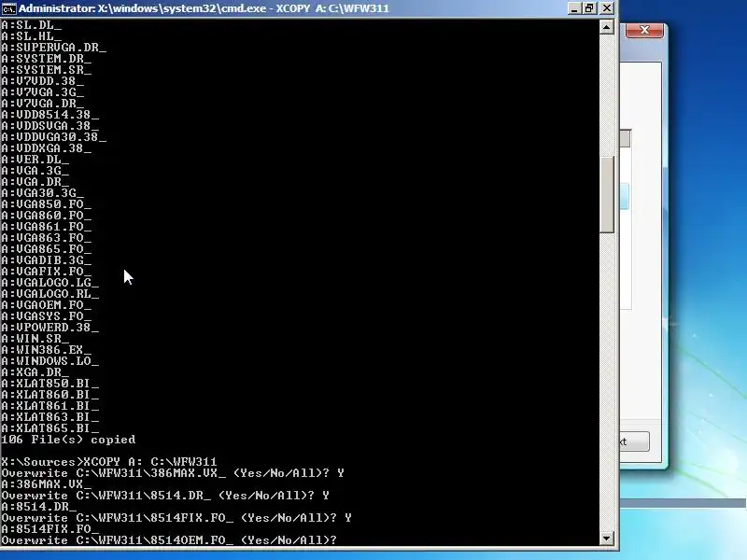This screenshot has height=560, width=747.
Task: Click the line A:VER.DL_
Action: (x=35, y=159)
